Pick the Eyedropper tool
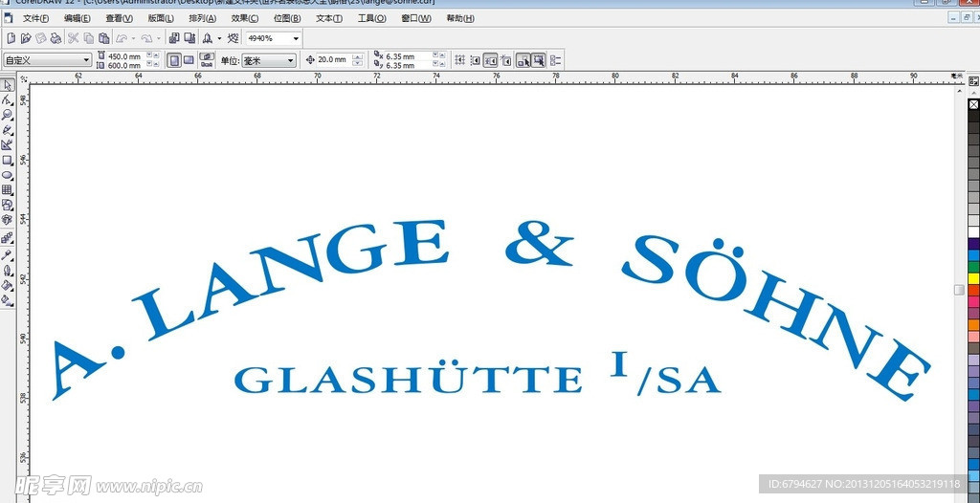The height and width of the screenshot is (503, 980). click(7, 255)
